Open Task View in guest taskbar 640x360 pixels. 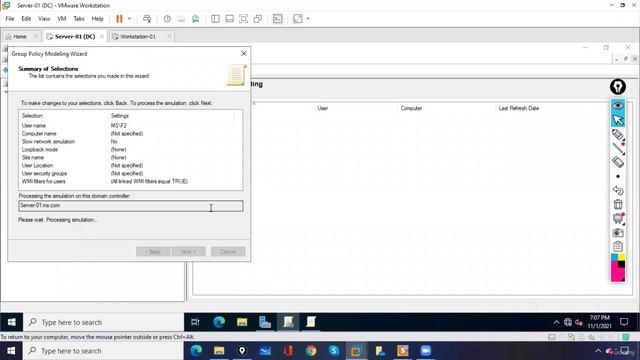point(195,322)
